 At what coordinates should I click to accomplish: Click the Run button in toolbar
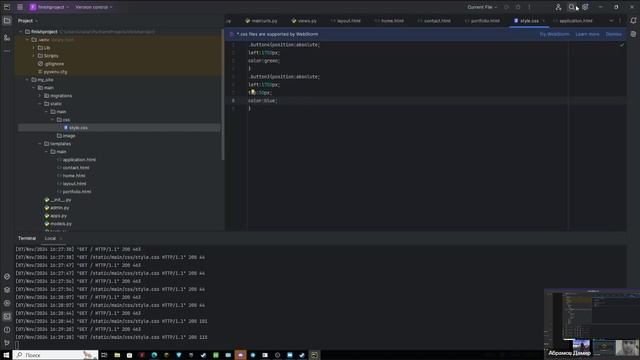coord(506,7)
